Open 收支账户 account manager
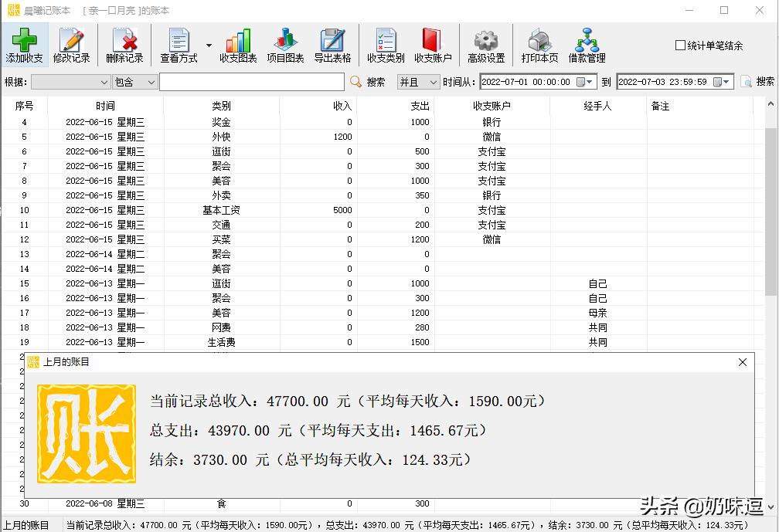Screen dimensions: 779x532 pyautogui.click(x=432, y=44)
